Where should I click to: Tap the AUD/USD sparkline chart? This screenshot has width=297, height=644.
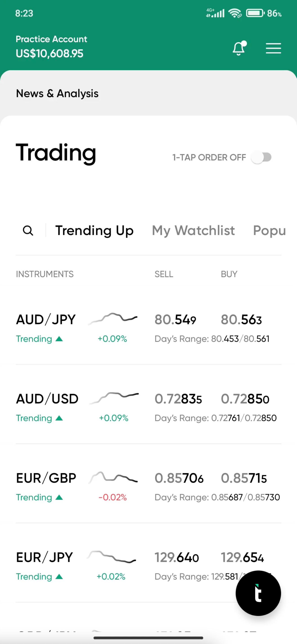click(114, 398)
